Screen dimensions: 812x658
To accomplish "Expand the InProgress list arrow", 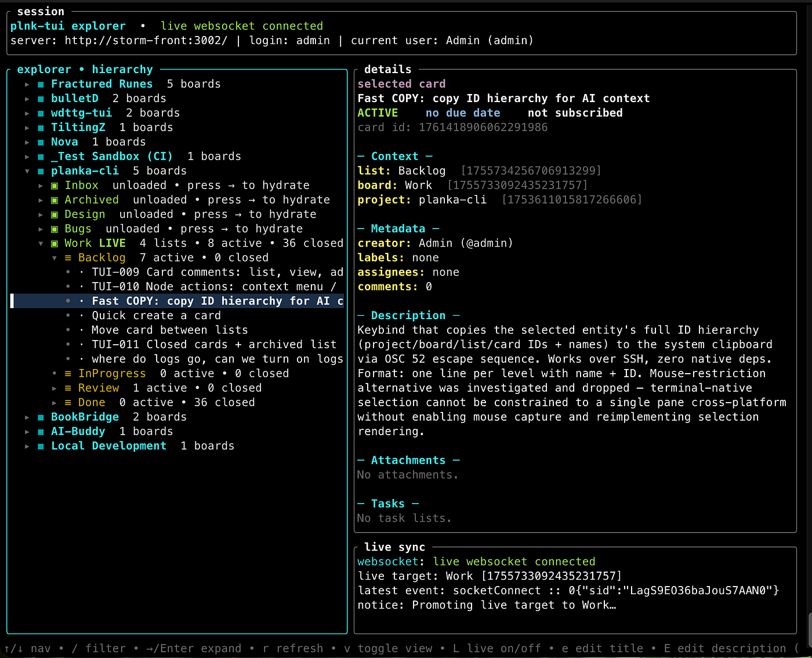I will pos(54,374).
